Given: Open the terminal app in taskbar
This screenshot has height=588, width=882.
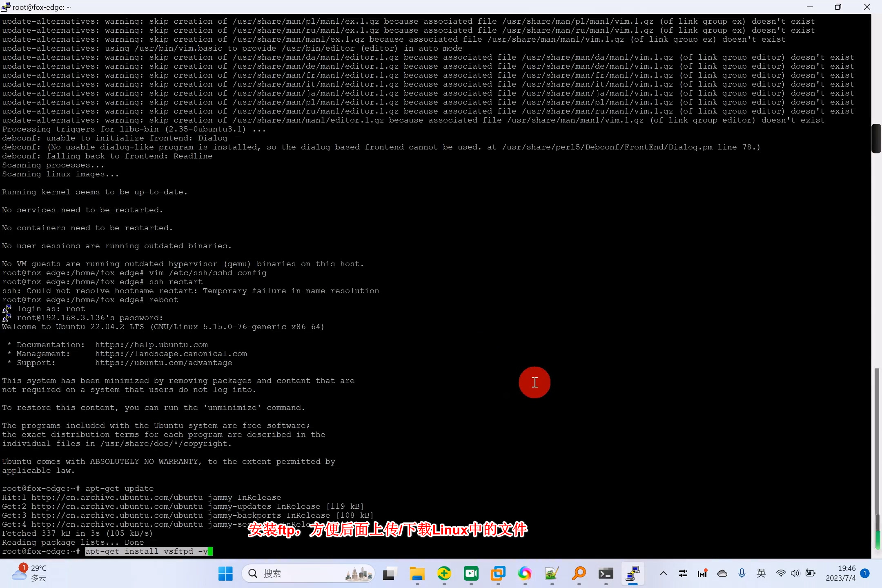Looking at the screenshot, I should (606, 574).
